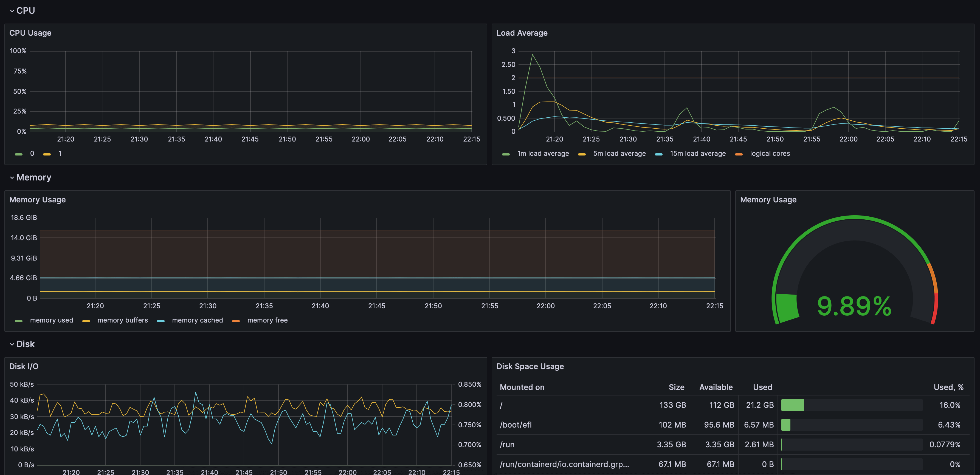
Task: Click the 6.43% used percentage
Action: click(949, 425)
